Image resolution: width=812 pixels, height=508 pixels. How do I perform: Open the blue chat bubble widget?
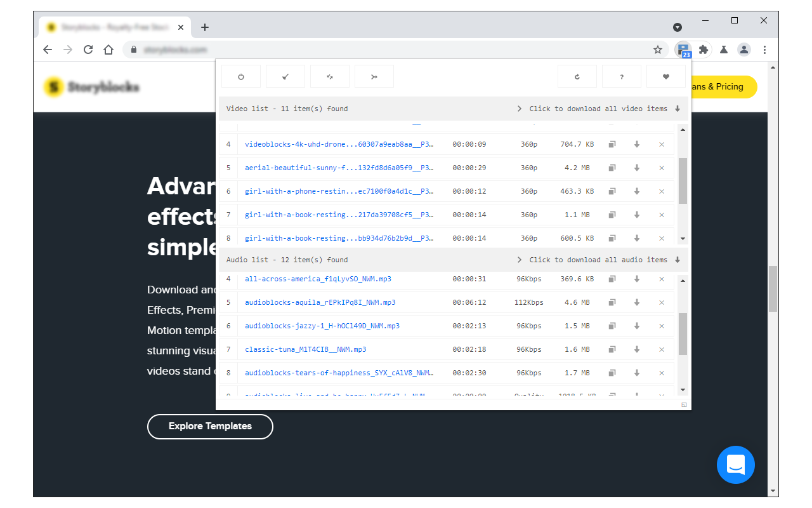(x=735, y=465)
